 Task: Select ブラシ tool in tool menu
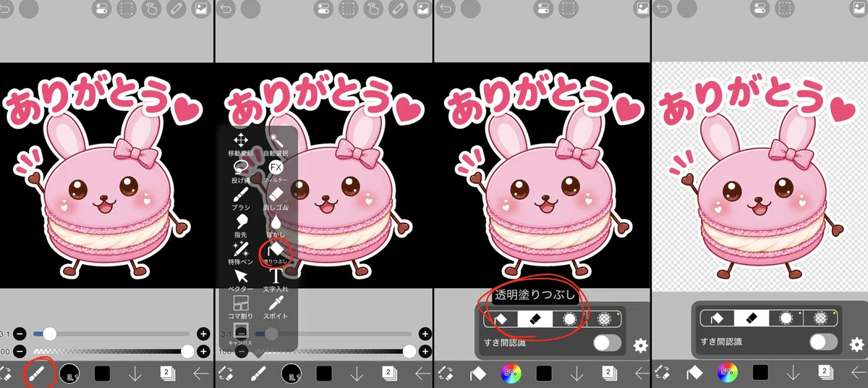tap(240, 200)
